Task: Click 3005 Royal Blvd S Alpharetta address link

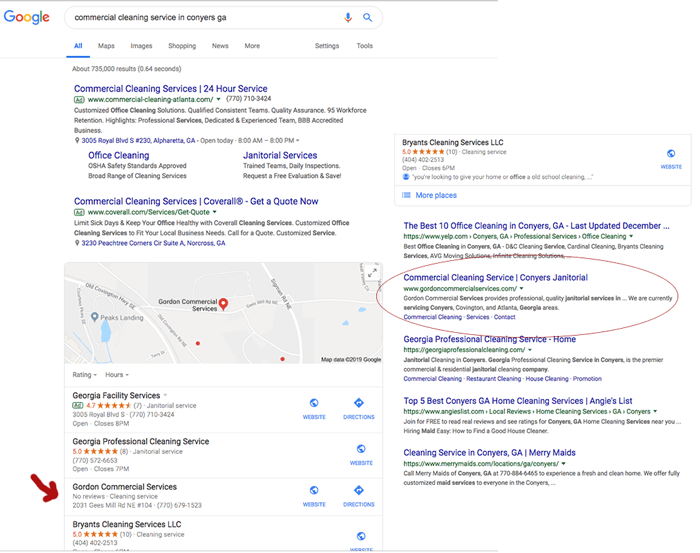Action: [138, 141]
